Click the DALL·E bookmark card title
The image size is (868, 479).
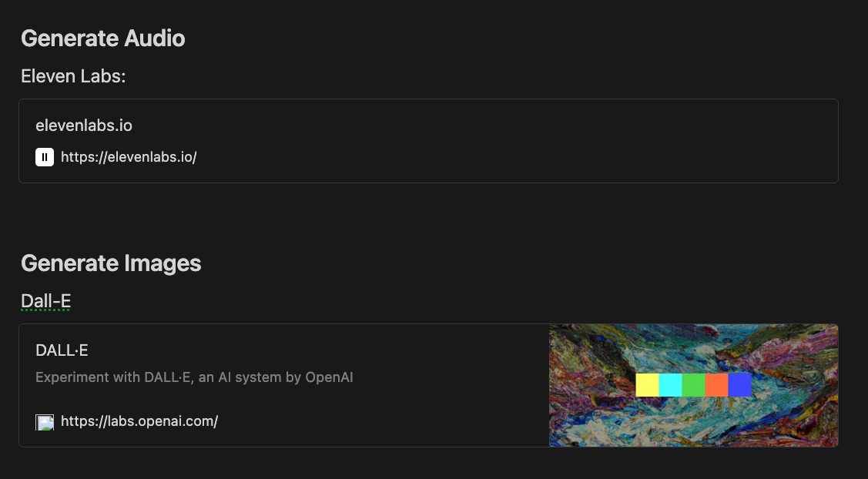pos(62,350)
